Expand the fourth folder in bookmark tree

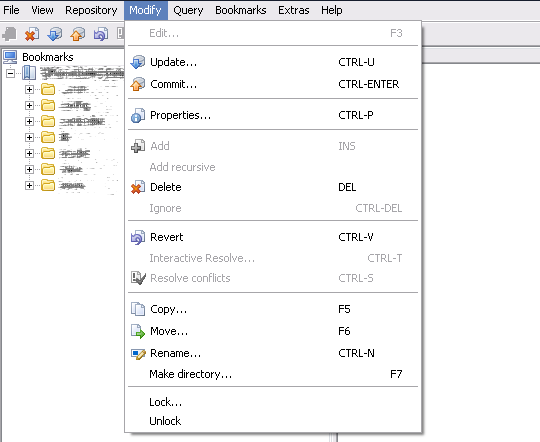point(29,137)
